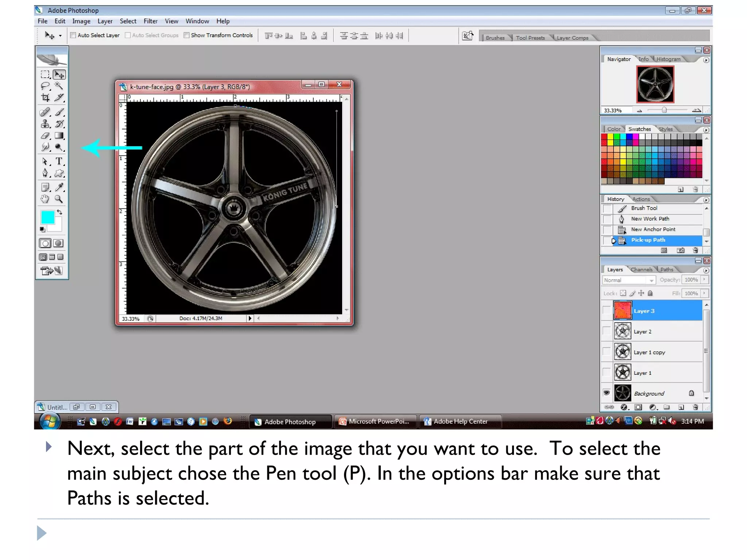Create new snapshot in History panel
747x560 pixels.
pos(680,250)
